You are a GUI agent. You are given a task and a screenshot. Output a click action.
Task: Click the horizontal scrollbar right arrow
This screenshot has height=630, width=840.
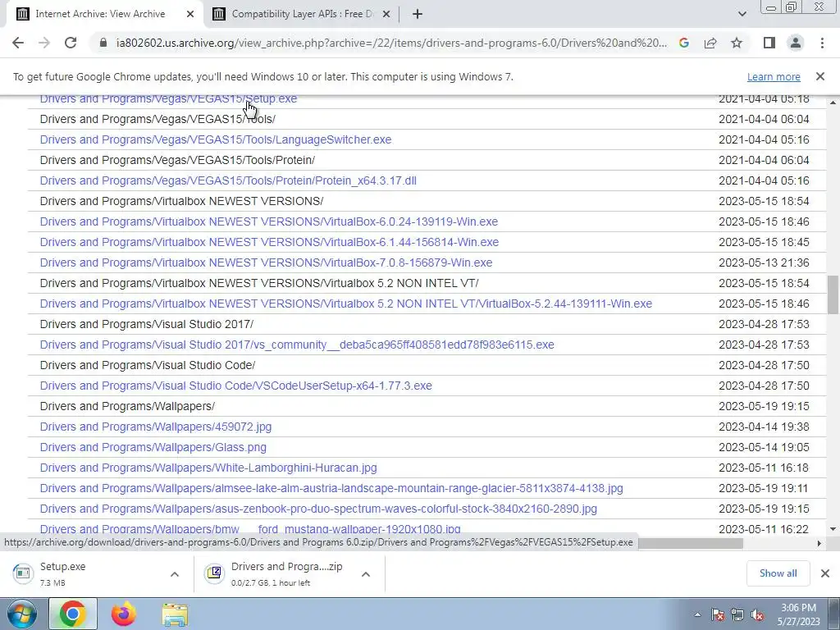point(819,543)
